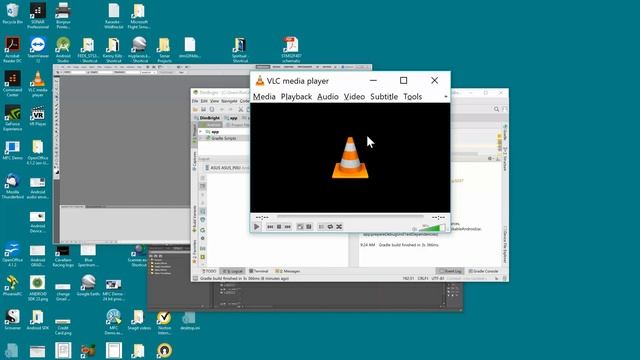Open the File menu in Android Studio
Screen dimensions: 640x360
195,101
